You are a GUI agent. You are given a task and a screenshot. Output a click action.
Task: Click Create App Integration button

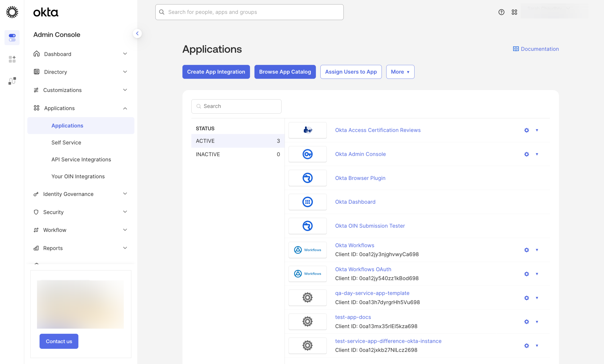click(x=216, y=72)
